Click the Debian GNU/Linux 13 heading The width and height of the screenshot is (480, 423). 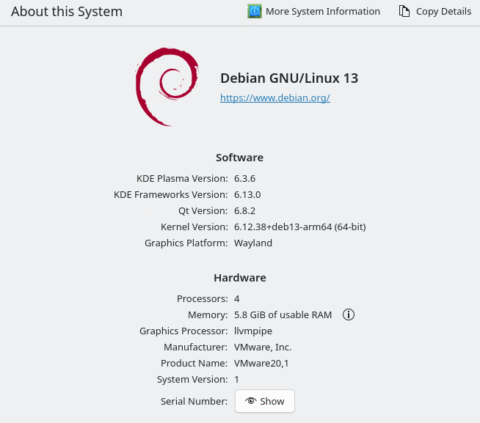click(x=289, y=78)
